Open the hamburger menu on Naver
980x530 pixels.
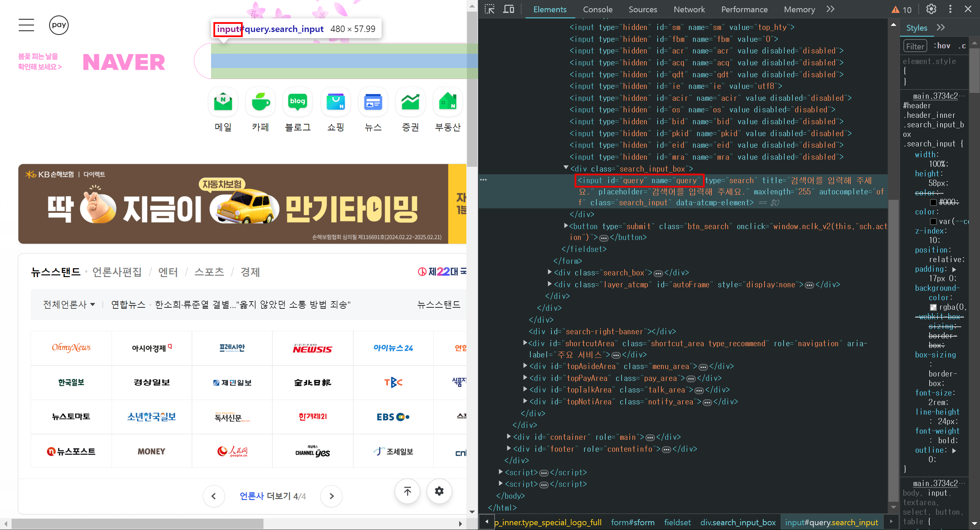pos(26,25)
